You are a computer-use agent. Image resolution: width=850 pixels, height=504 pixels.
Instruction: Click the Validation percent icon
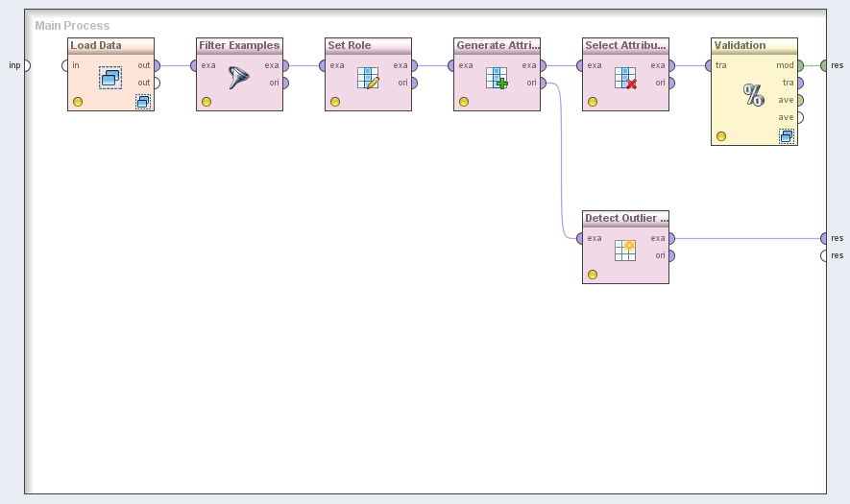coord(754,94)
